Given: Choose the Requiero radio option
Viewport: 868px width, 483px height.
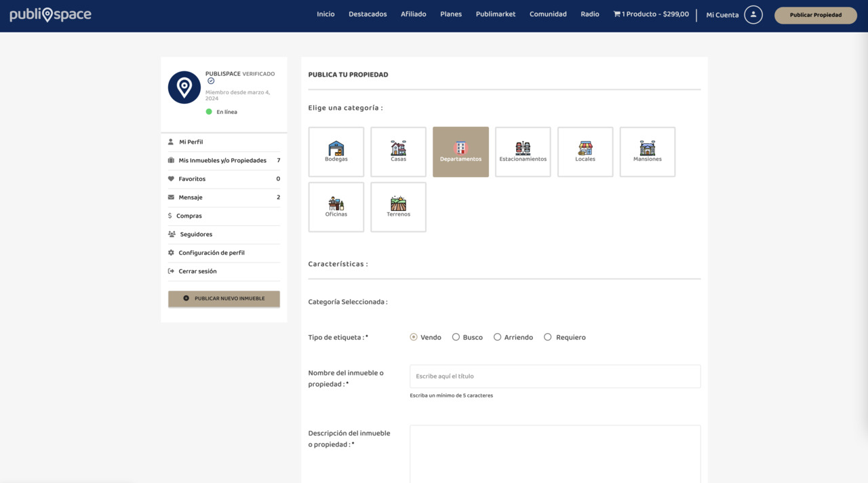Looking at the screenshot, I should pos(548,337).
